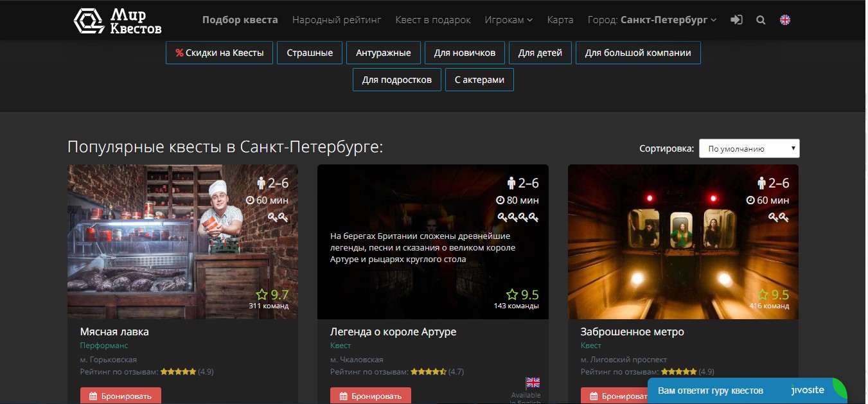Open the Город: Санкт-Петербург selector

click(652, 20)
